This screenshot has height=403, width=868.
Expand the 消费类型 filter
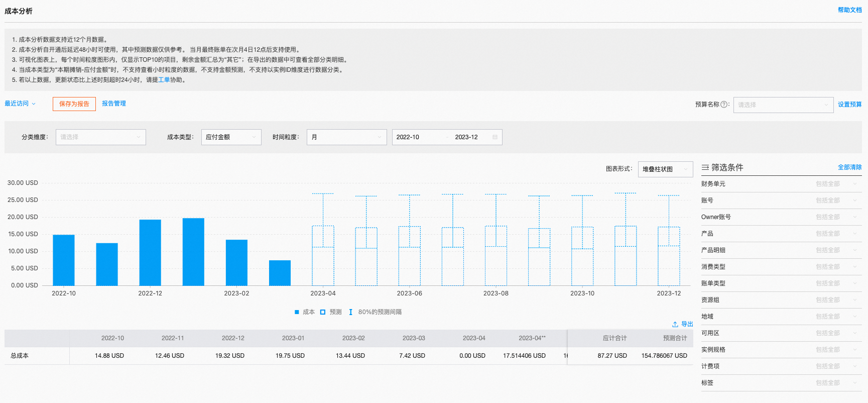tap(781, 267)
